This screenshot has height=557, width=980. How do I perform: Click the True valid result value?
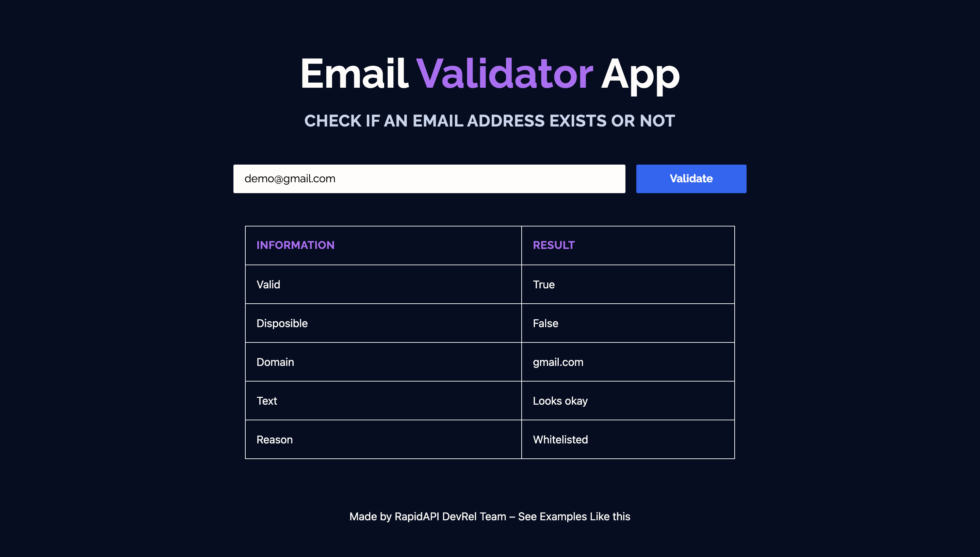point(543,284)
